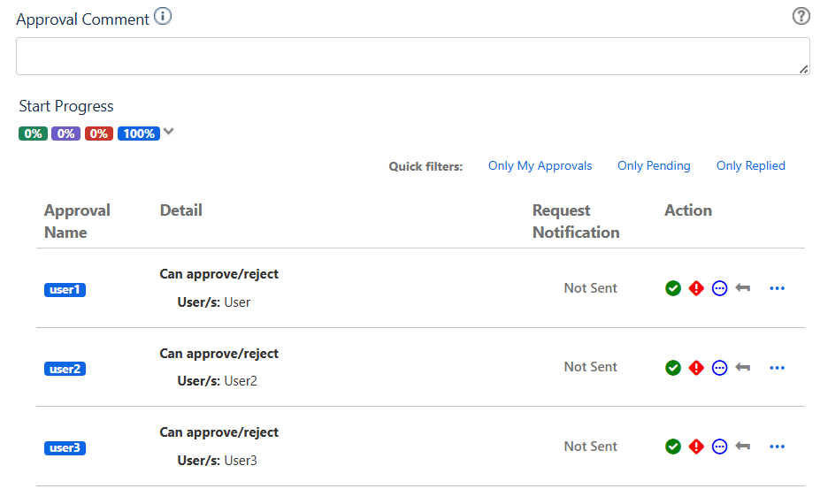Screen dimensions: 820x504
Task: Click the gray reply arrow for user2
Action: tap(743, 368)
